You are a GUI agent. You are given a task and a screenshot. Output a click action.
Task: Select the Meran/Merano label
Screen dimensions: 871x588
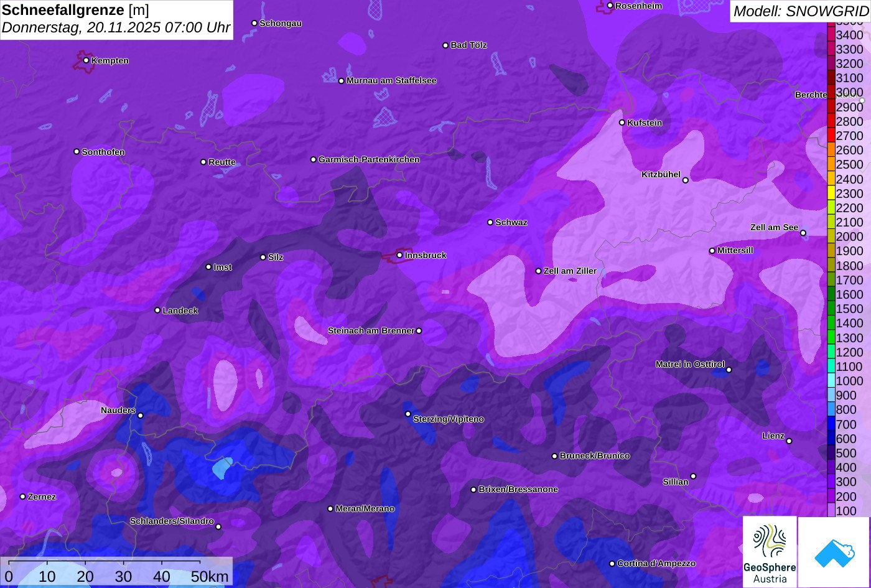pos(365,508)
